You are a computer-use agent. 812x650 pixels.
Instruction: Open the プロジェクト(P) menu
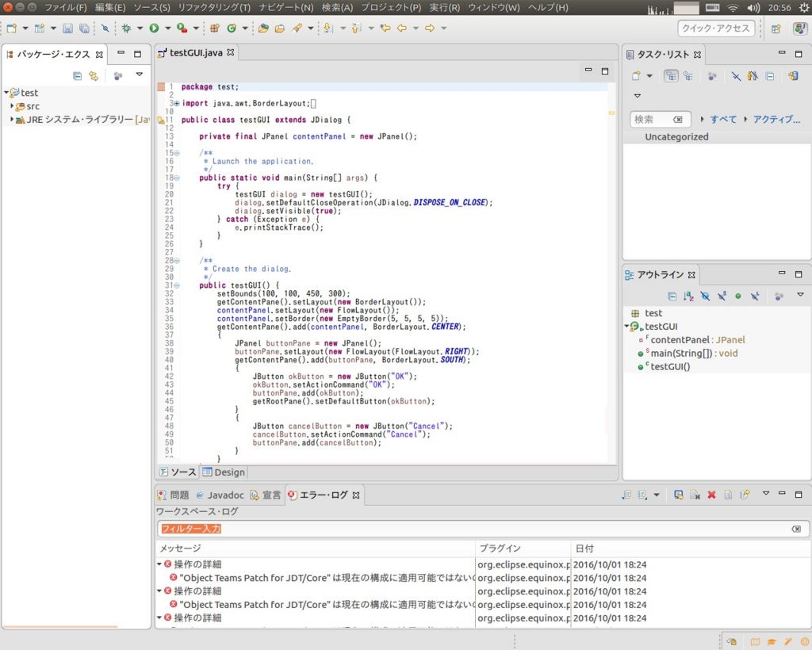(x=391, y=7)
